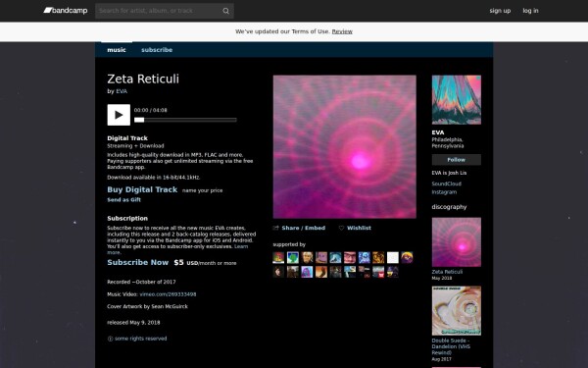Click the some rights reserved text link
Image resolution: width=588 pixels, height=368 pixels.
(140, 339)
